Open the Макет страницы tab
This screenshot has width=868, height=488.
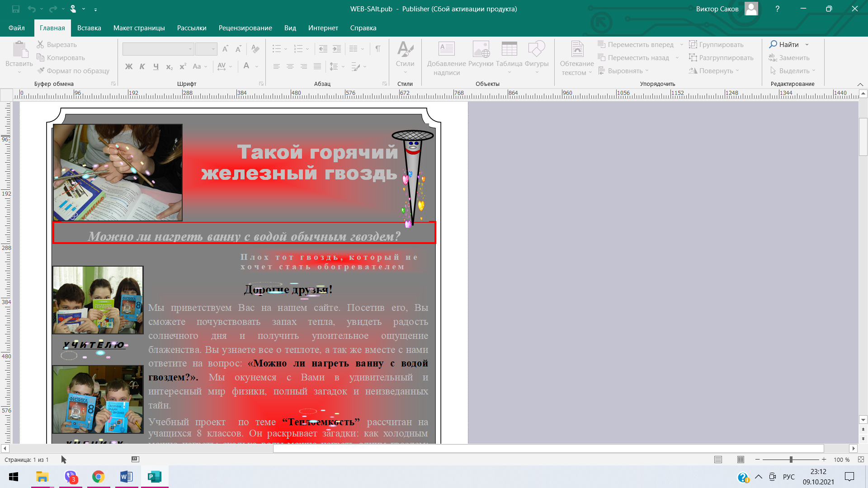click(x=139, y=28)
